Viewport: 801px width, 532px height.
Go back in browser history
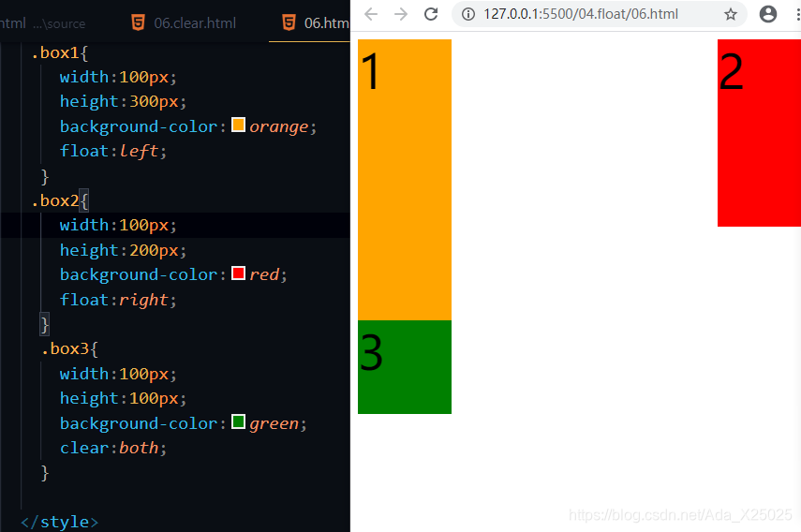click(371, 14)
